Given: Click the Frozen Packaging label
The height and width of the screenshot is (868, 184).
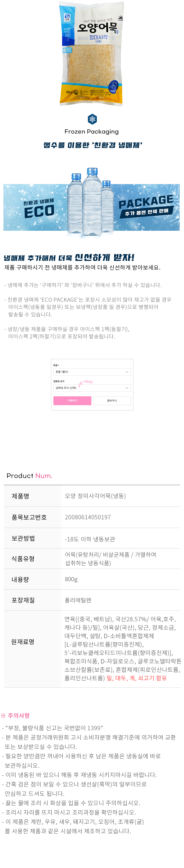Looking at the screenshot, I should pyautogui.click(x=91, y=132).
